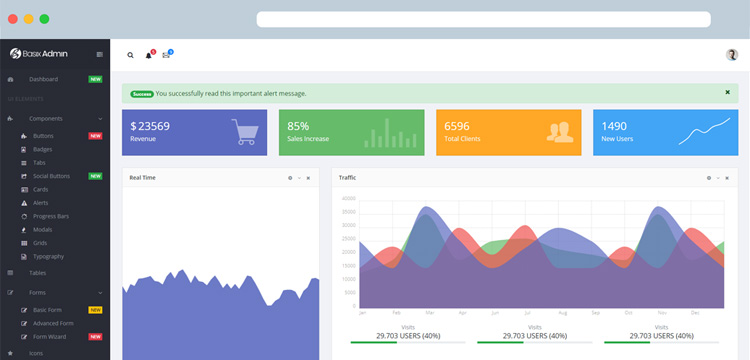Open the Form Wizard link

pyautogui.click(x=49, y=337)
